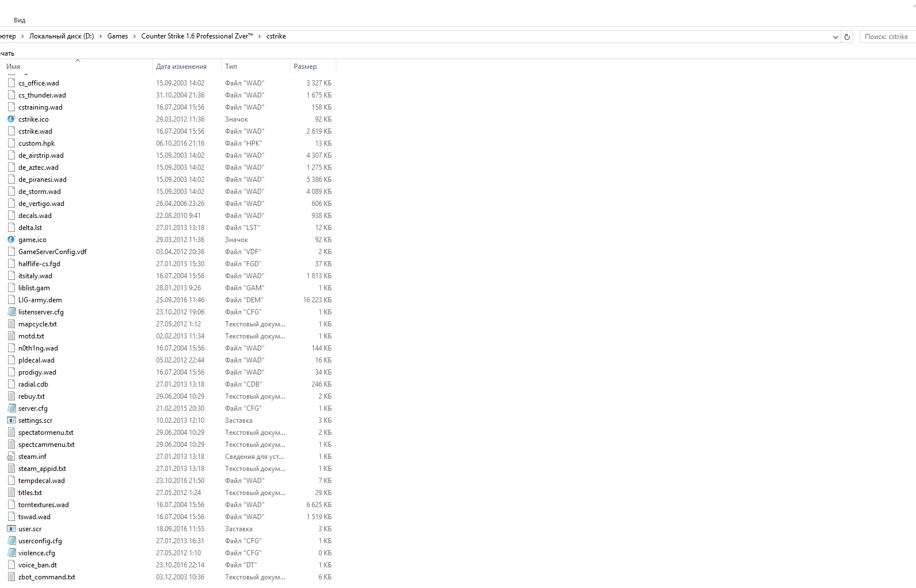The width and height of the screenshot is (916, 588).
Task: Click the halflife-cs.fgd file icon
Action: coord(11,264)
